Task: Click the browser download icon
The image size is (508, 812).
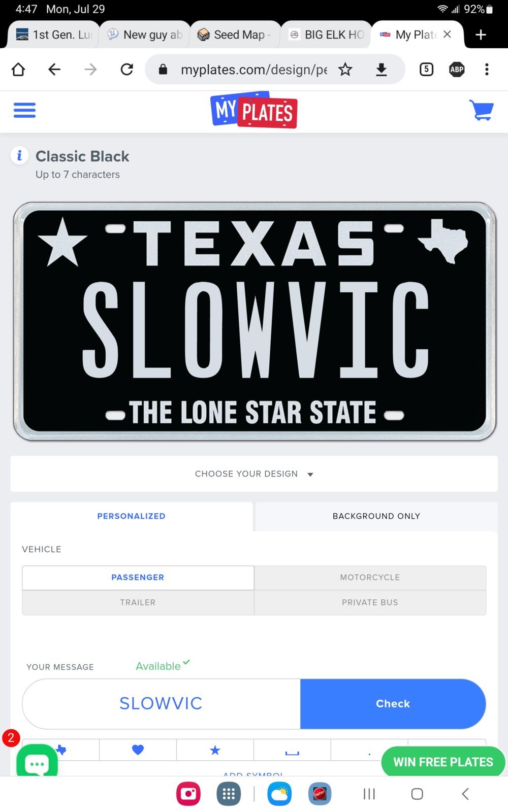Action: tap(382, 70)
